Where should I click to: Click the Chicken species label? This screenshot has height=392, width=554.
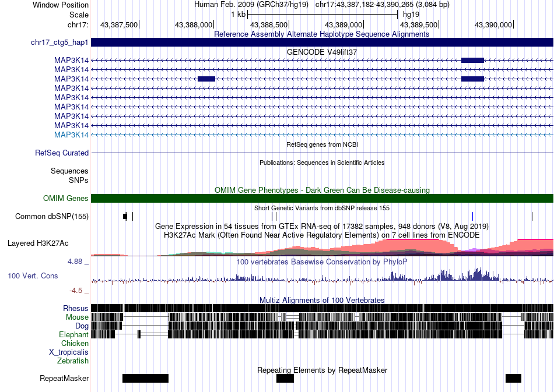click(75, 343)
